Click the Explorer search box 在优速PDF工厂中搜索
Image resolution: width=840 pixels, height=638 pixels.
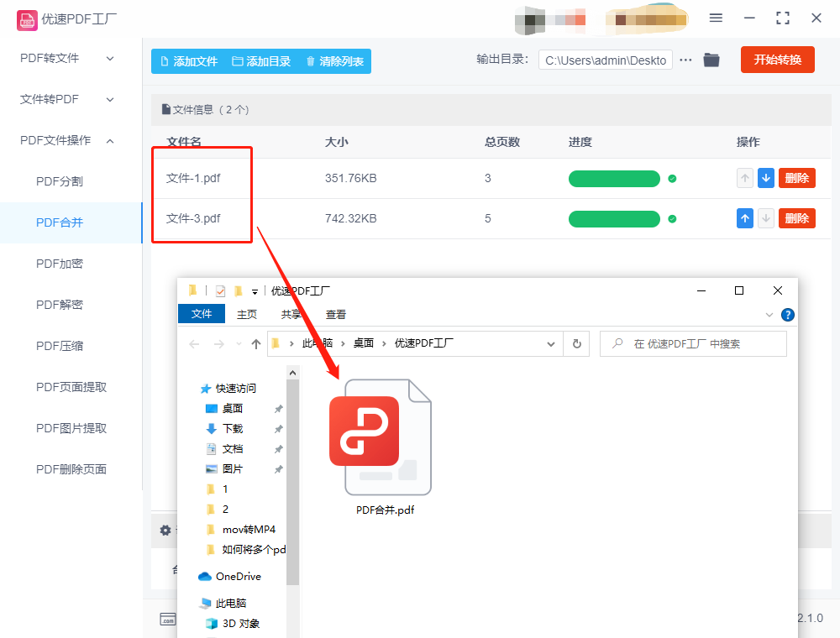coord(693,343)
